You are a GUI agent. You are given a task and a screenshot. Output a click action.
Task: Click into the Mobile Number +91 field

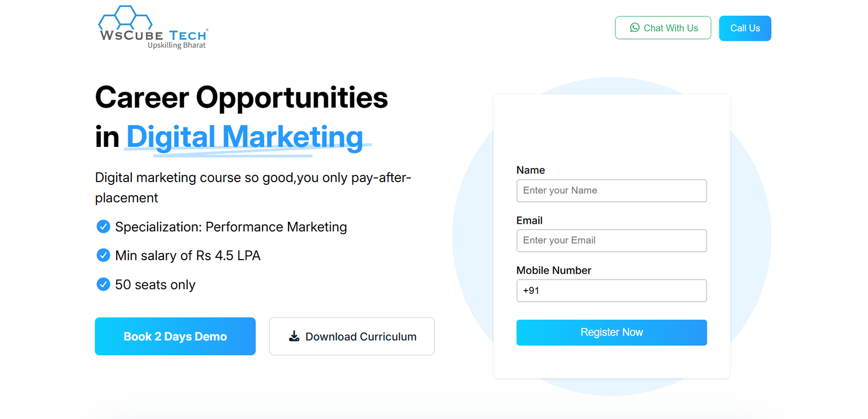(x=611, y=291)
